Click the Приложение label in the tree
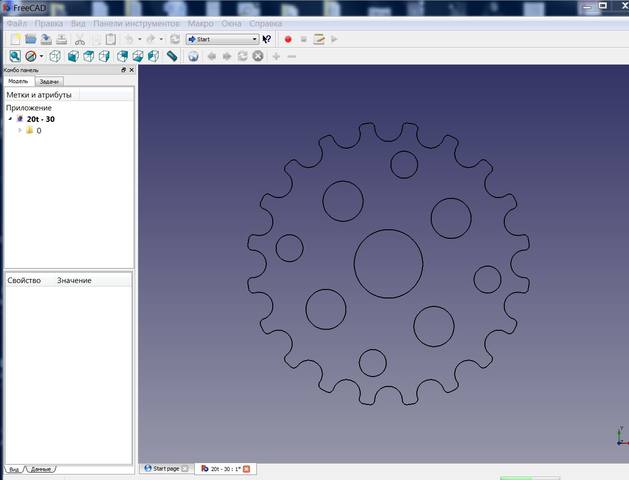Screen dimensions: 629x480 (x=29, y=108)
